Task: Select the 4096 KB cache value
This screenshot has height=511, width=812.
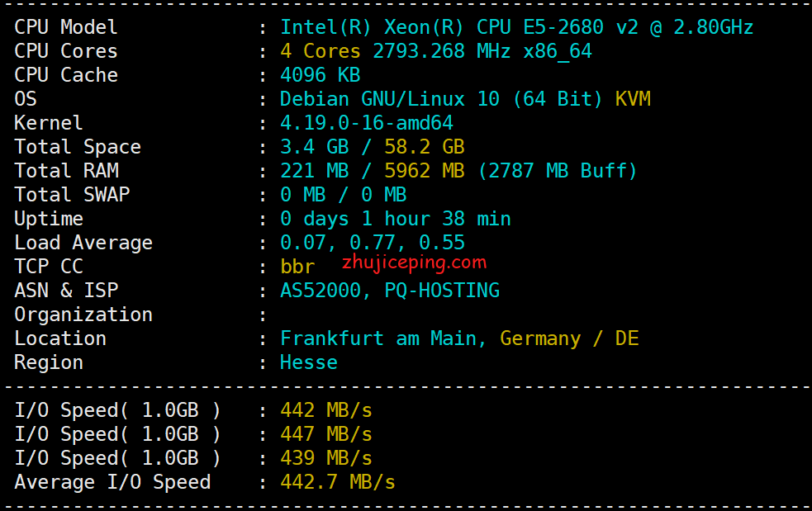Action: [x=320, y=75]
